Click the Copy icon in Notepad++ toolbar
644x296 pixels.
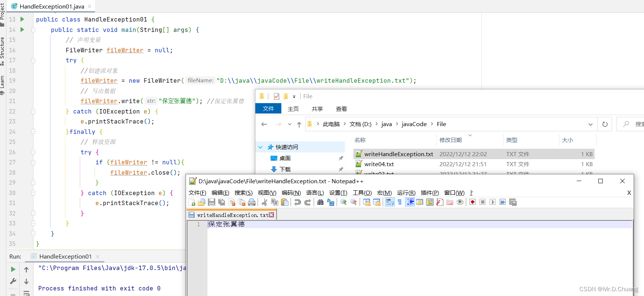(275, 202)
